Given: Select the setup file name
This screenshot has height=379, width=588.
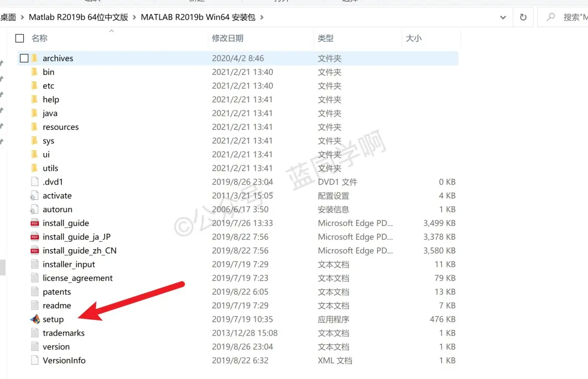Looking at the screenshot, I should [53, 319].
